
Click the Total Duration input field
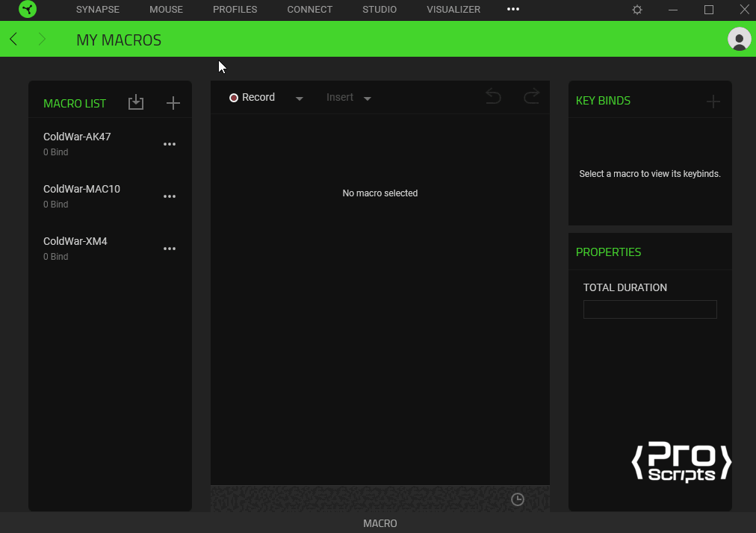click(650, 309)
